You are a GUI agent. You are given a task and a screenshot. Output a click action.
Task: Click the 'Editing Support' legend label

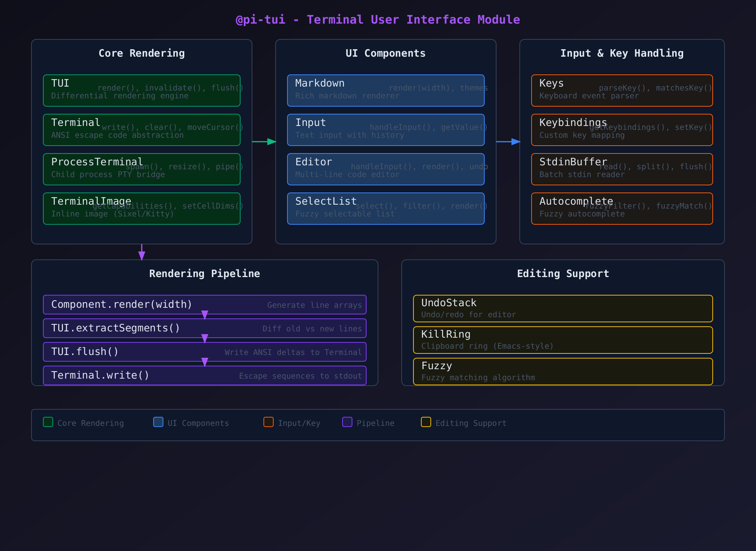(471, 423)
